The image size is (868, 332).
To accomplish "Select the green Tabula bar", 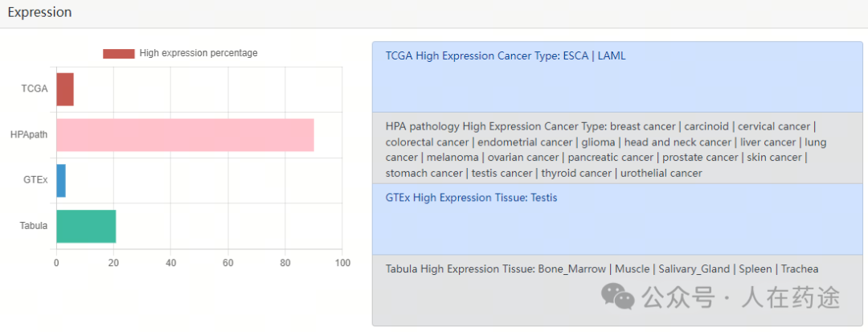I will (86, 226).
